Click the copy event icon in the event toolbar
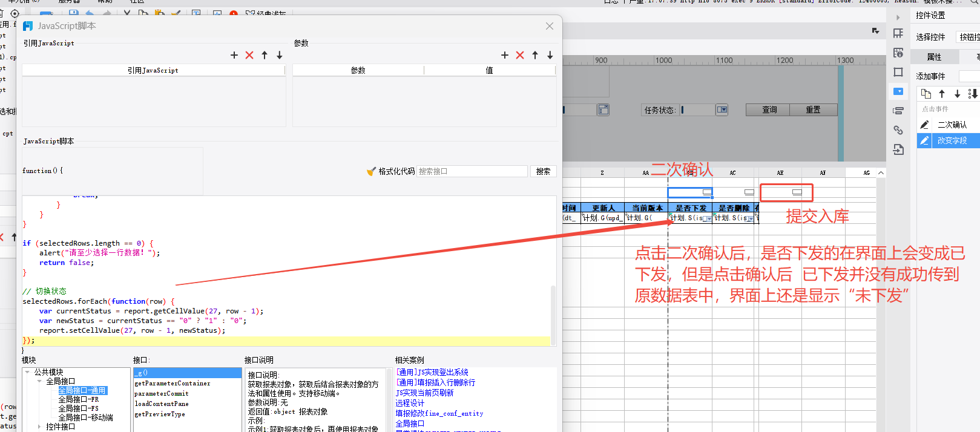The image size is (980, 432). point(926,94)
